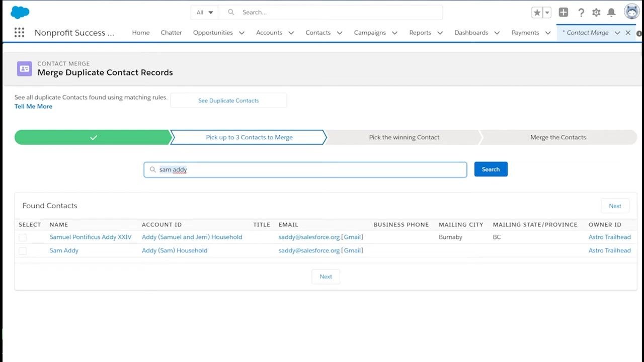Open the Setup gear icon
This screenshot has width=644, height=362.
[596, 13]
